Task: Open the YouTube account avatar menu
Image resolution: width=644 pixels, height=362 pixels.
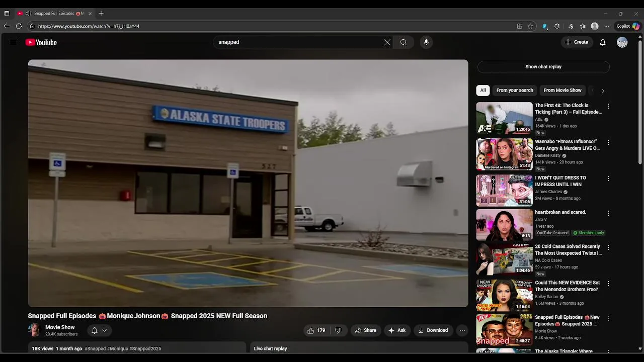Action: tap(622, 42)
